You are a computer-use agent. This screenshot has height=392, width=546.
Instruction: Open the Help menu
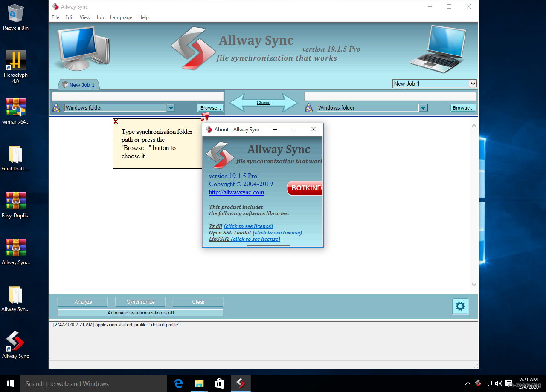143,17
